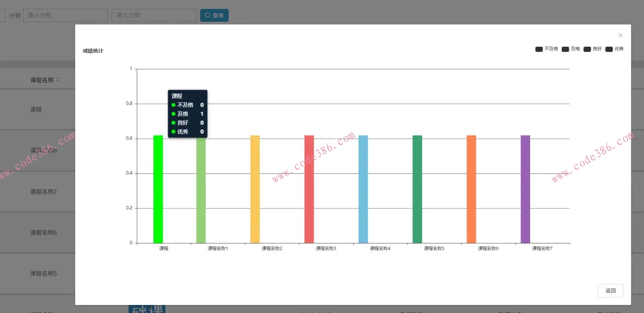Select the bright green 课程 bar
The width and height of the screenshot is (644, 313).
pyautogui.click(x=158, y=189)
